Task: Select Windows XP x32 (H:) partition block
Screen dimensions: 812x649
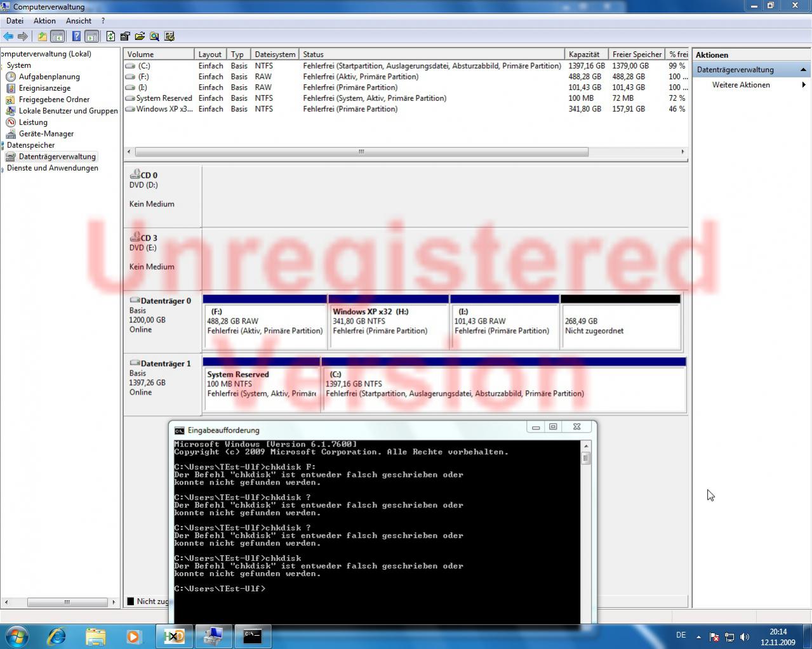Action: [x=389, y=322]
